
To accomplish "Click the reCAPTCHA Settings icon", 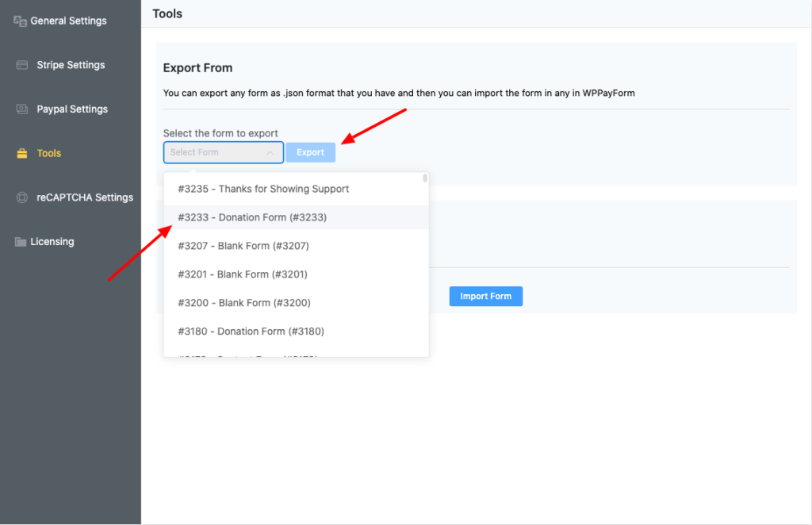I will pos(22,197).
